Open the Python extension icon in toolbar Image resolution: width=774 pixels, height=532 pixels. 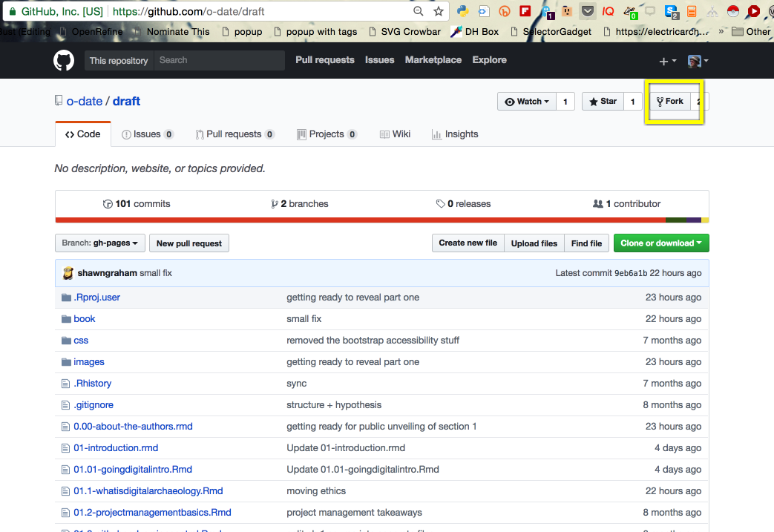(462, 11)
